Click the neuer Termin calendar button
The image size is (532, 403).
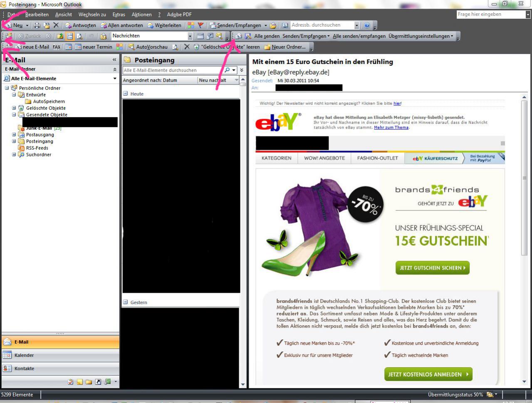pyautogui.click(x=94, y=47)
